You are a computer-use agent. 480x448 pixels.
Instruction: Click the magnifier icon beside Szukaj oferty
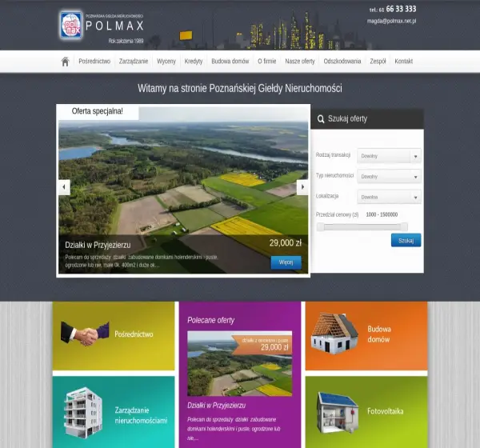(321, 119)
